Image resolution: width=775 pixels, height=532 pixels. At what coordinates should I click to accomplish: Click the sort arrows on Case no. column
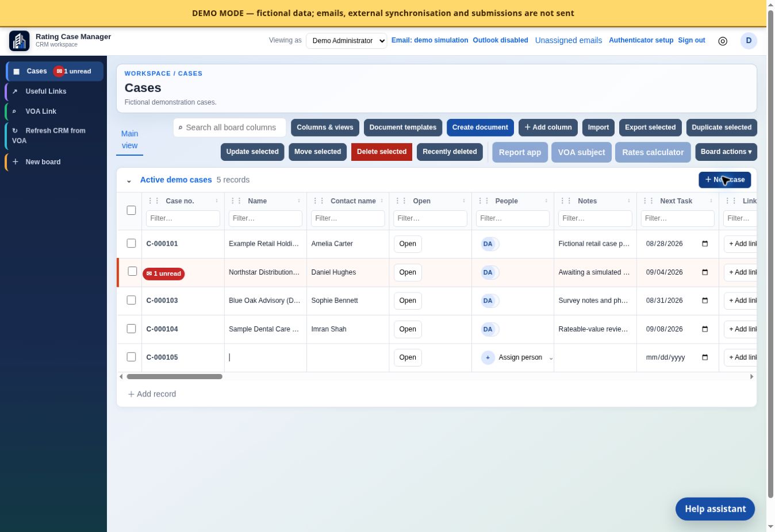217,201
